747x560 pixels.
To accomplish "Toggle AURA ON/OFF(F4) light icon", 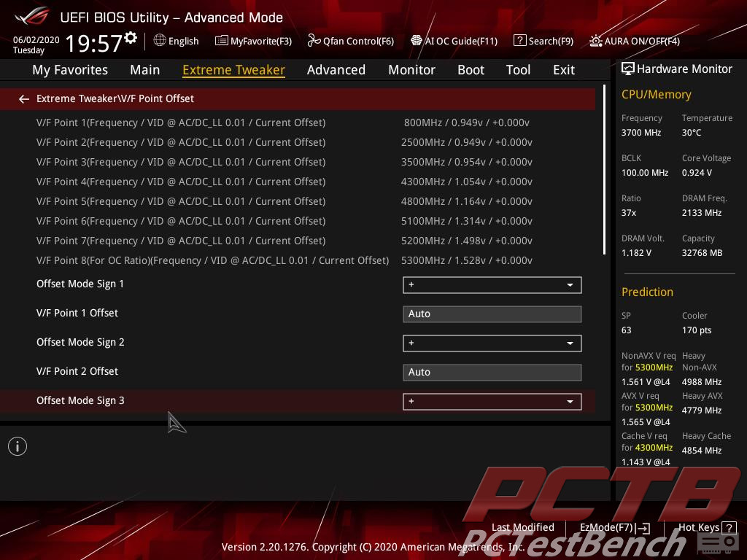I will [x=595, y=41].
